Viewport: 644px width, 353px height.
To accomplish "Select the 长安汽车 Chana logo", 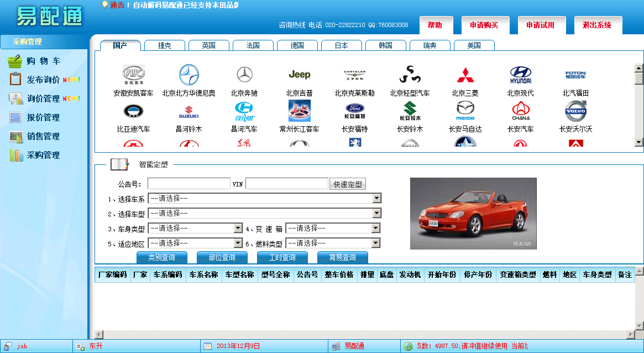I will (x=520, y=111).
